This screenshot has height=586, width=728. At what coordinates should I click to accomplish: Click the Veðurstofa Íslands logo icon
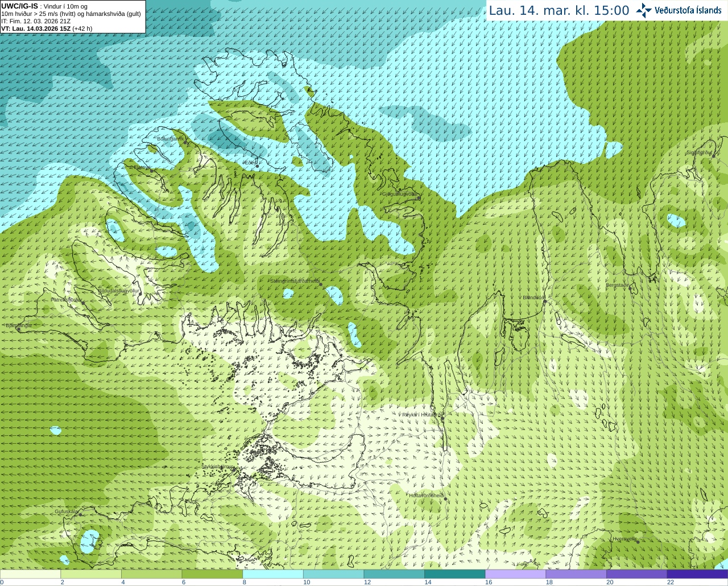pyautogui.click(x=644, y=10)
